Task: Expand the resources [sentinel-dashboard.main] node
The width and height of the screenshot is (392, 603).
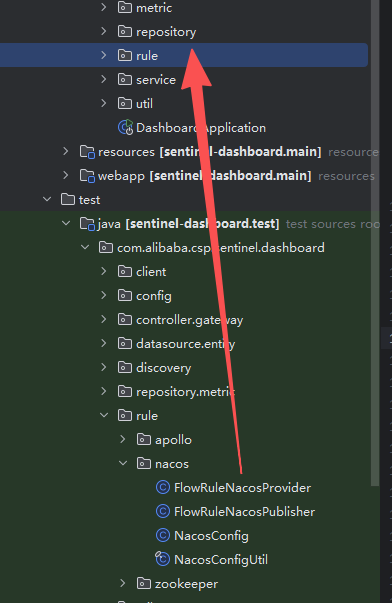Action: point(66,151)
